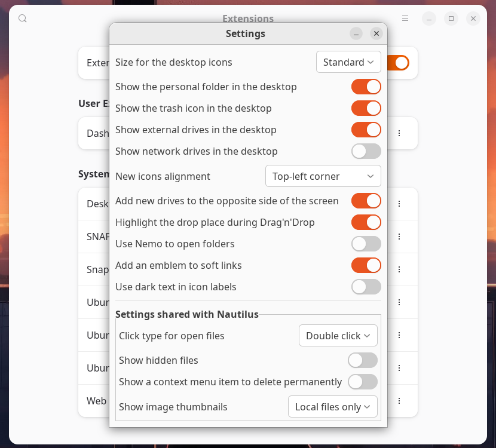Screen dimensions: 496x448
Task: Enable dark text in icon labels
Action: (x=366, y=287)
